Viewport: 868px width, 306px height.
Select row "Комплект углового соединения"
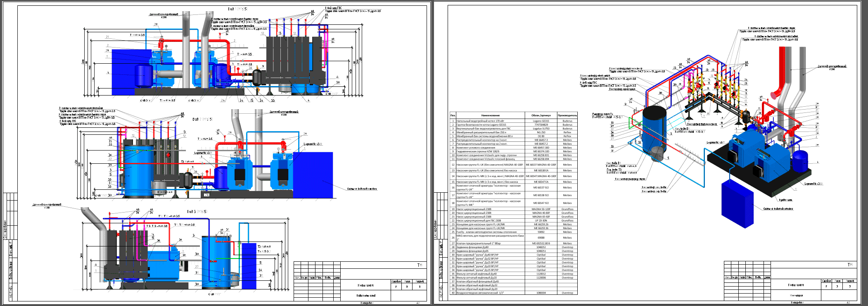(x=514, y=148)
